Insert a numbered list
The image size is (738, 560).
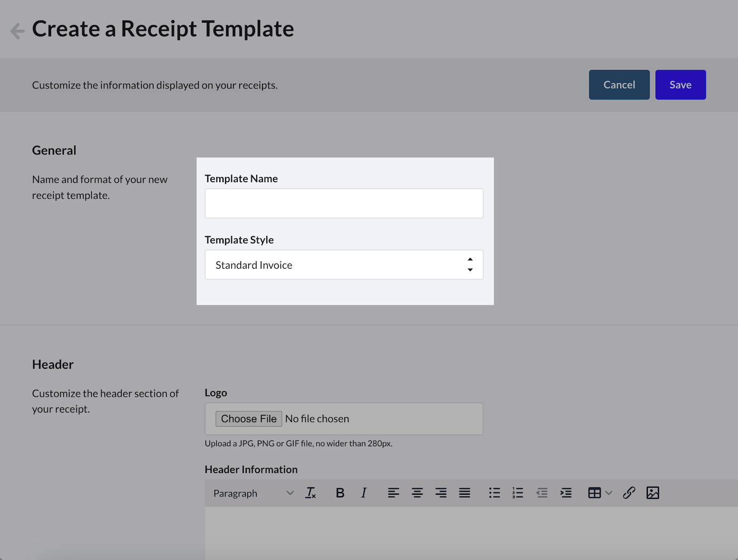coord(518,493)
